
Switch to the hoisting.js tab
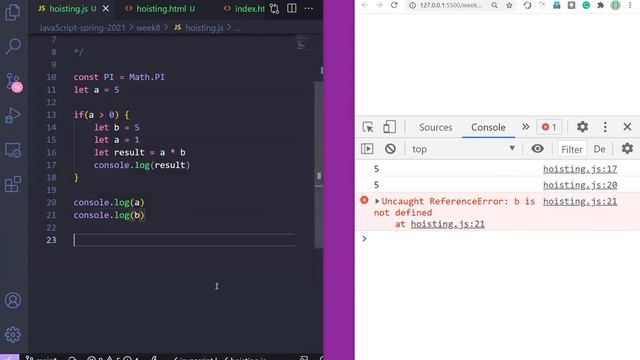point(68,9)
